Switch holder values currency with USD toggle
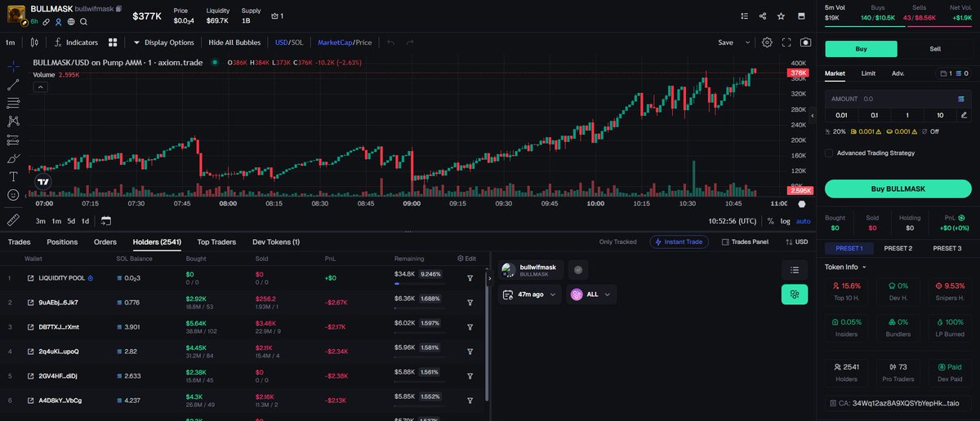 coord(796,242)
